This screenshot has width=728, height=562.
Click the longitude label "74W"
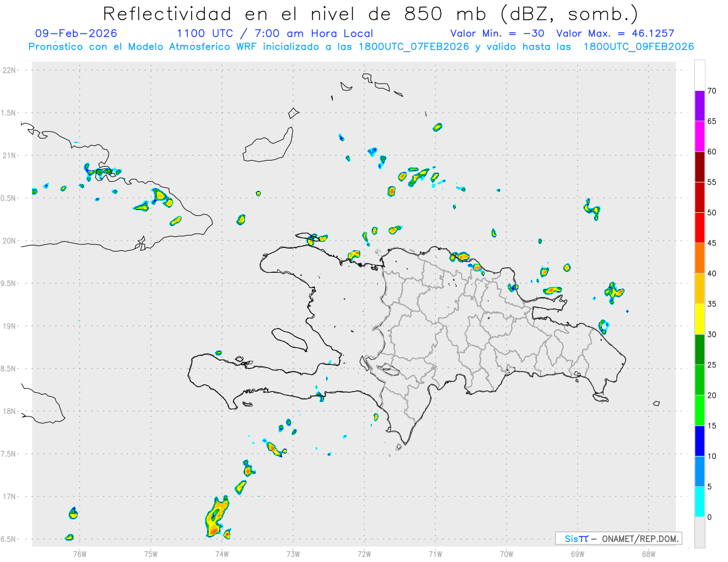222,554
